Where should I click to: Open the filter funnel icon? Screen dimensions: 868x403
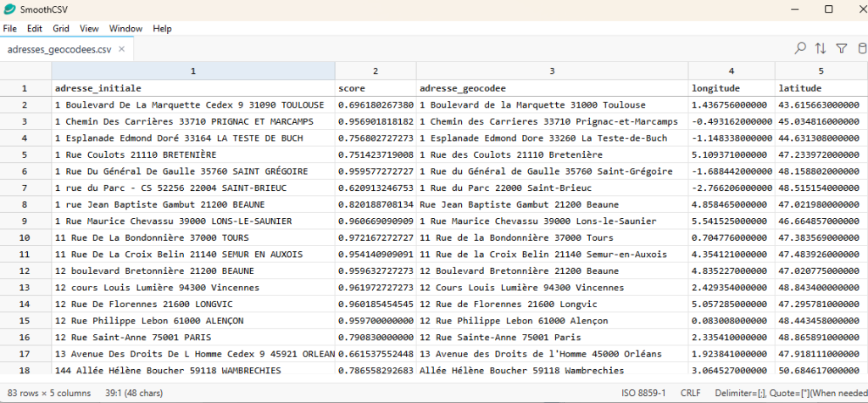[x=841, y=49]
